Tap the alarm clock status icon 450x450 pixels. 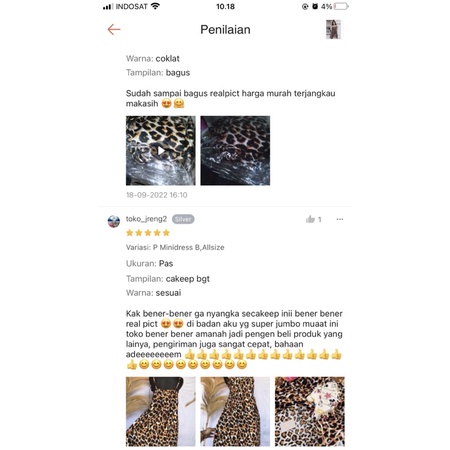(315, 6)
